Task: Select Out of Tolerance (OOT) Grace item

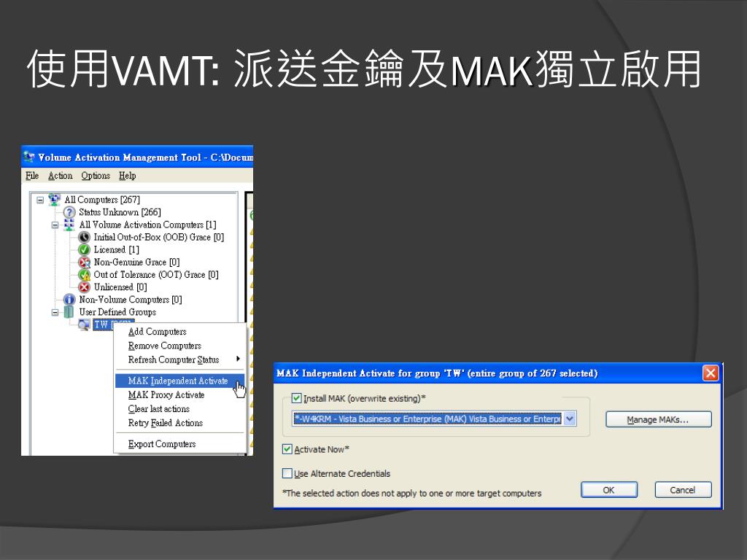Action: pos(156,275)
